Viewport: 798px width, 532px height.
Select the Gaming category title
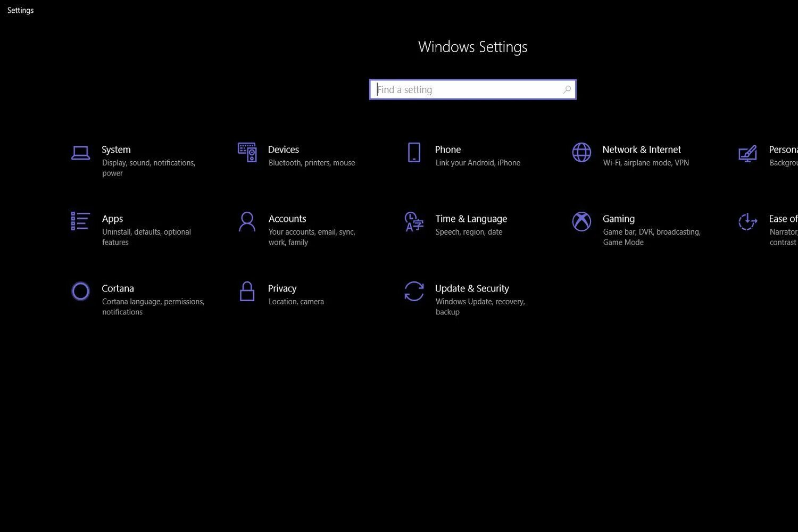pyautogui.click(x=619, y=219)
